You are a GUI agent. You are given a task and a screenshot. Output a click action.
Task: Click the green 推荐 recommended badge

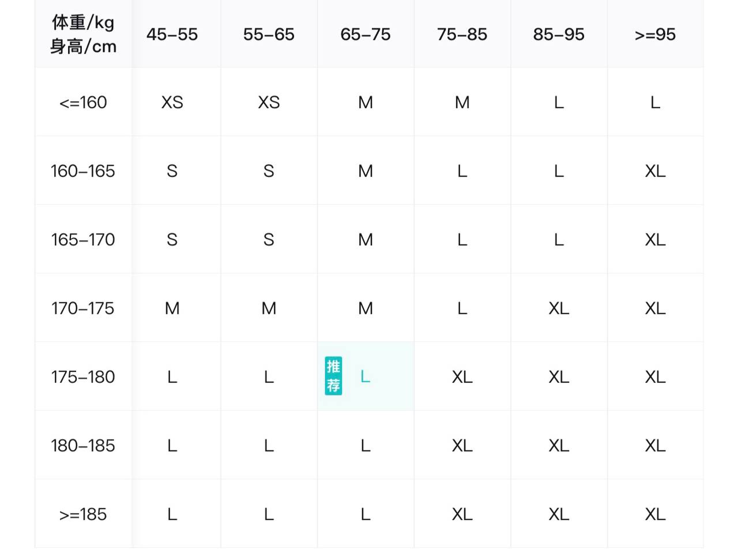[333, 376]
